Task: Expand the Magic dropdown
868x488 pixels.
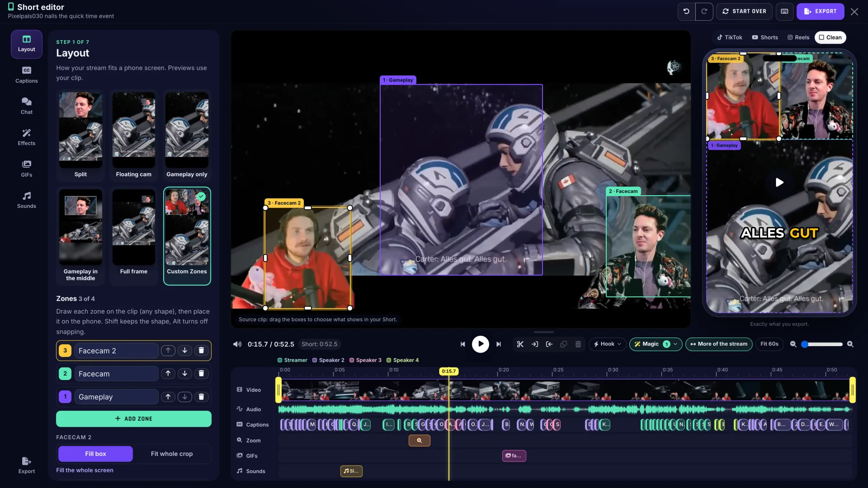Action: [656, 344]
